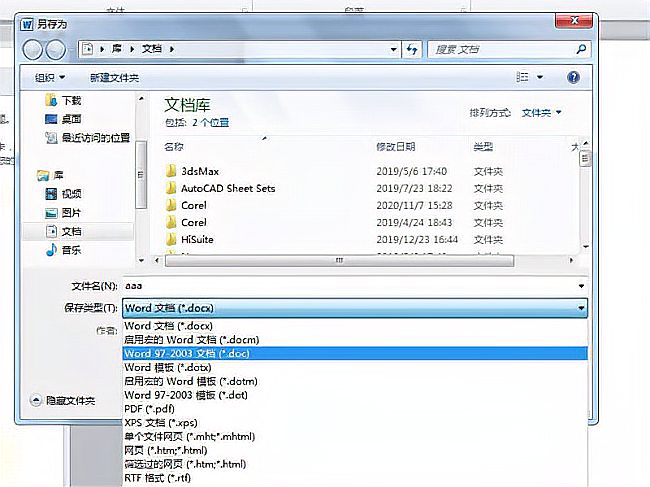Click the library icon in address bar
The width and height of the screenshot is (650, 487).
click(x=87, y=49)
